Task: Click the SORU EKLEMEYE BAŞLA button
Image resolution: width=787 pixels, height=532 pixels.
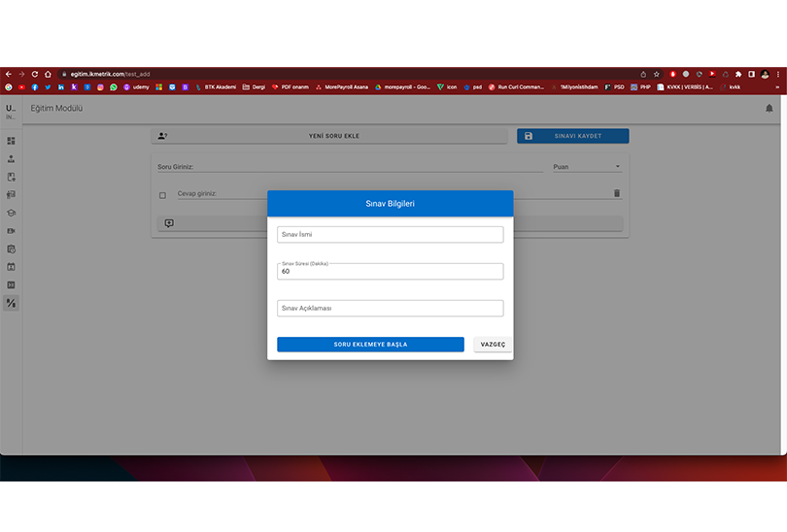Action: click(370, 345)
